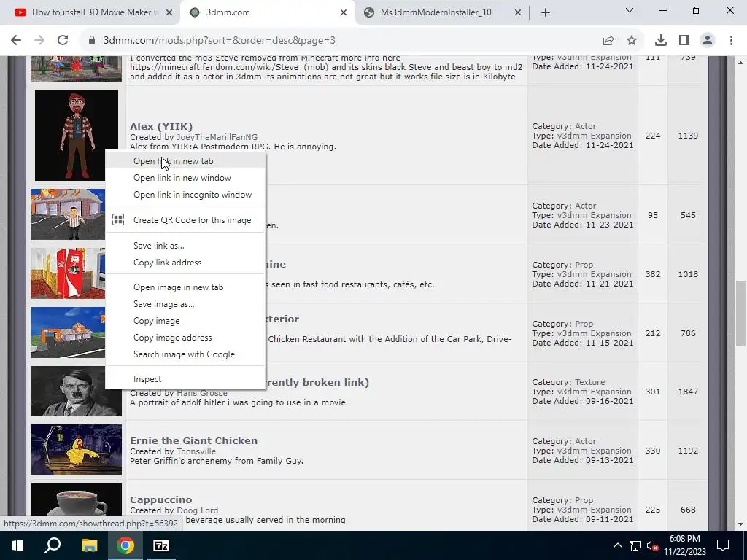This screenshot has height=560, width=747.
Task: Open File Explorer from taskbar
Action: coord(89,545)
